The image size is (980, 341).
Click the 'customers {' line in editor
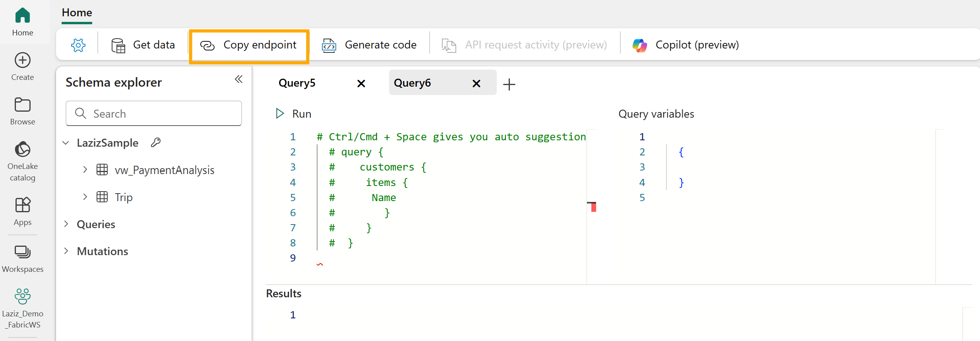coord(393,167)
